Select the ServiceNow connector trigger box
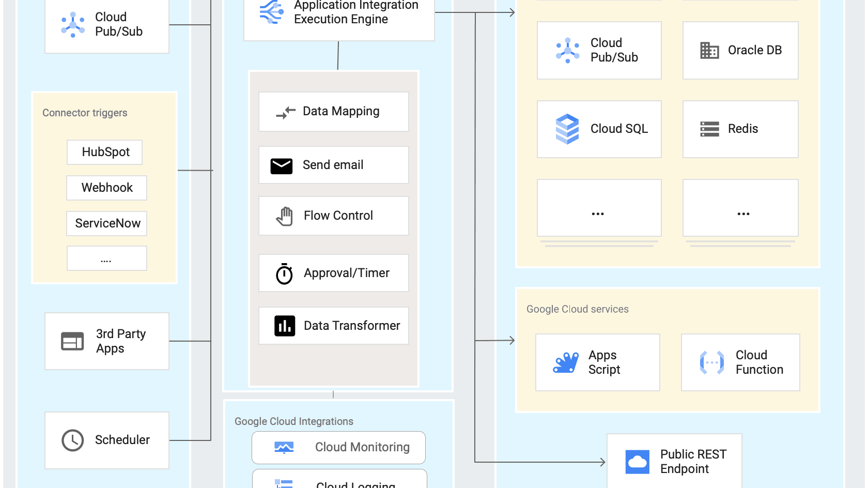This screenshot has height=488, width=868. [x=106, y=223]
